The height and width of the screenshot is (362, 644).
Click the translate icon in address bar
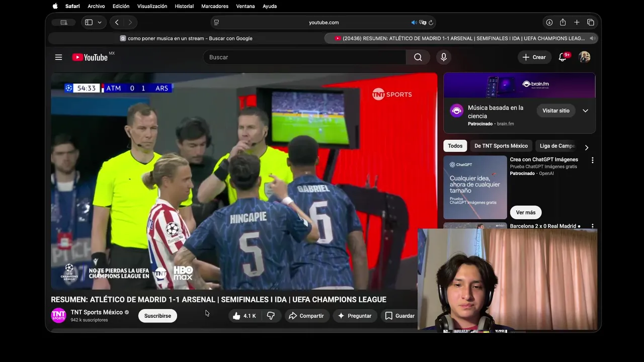pos(423,23)
